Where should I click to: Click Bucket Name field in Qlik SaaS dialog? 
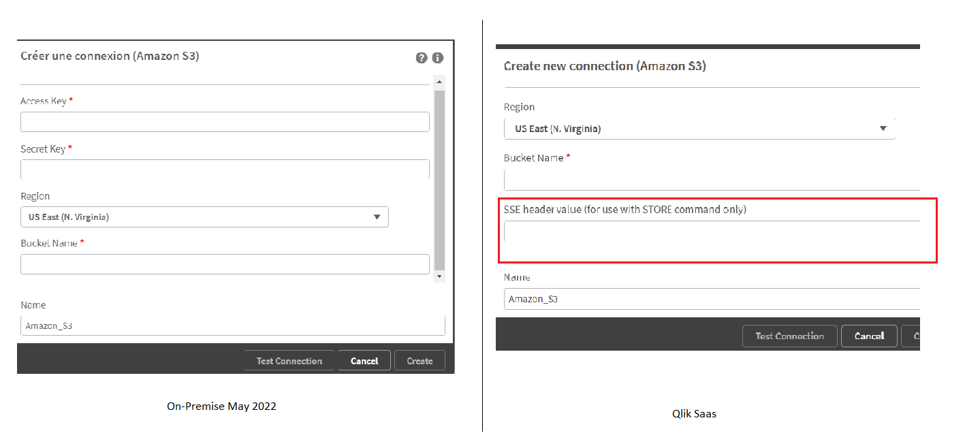(712, 180)
